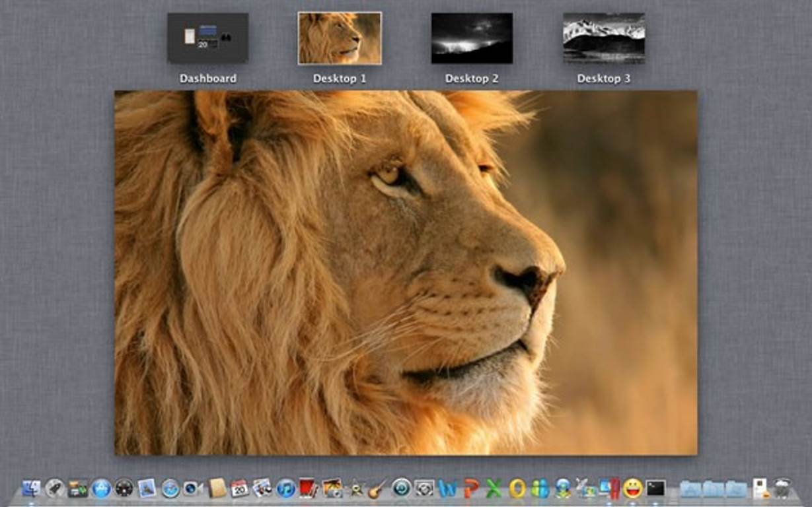The image size is (812, 507).
Task: Open Finder from the Dock
Action: point(30,490)
